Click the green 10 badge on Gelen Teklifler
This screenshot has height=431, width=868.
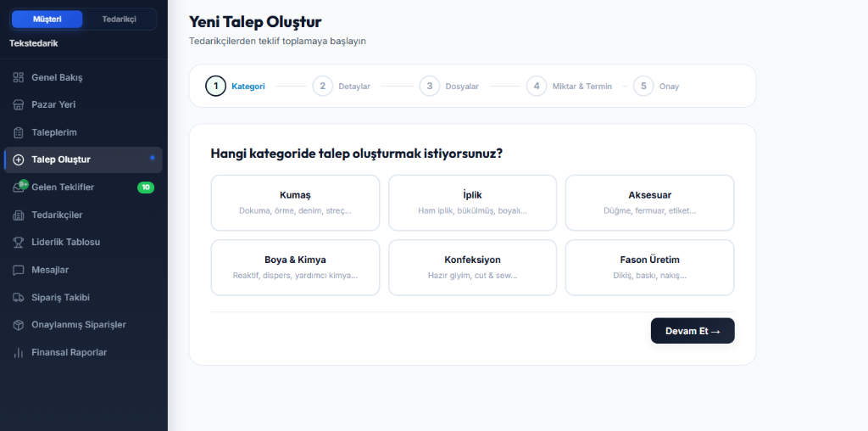(146, 188)
